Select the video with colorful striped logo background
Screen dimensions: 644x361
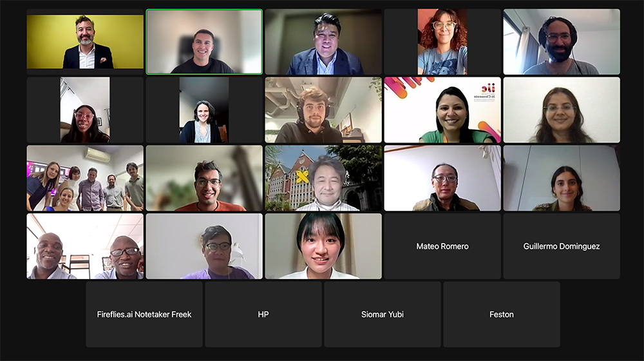tap(442, 110)
